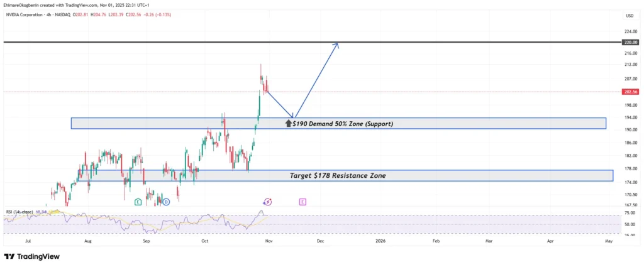The image size is (644, 267).
Task: Click the 194.00 price axis label
Action: 630,117
